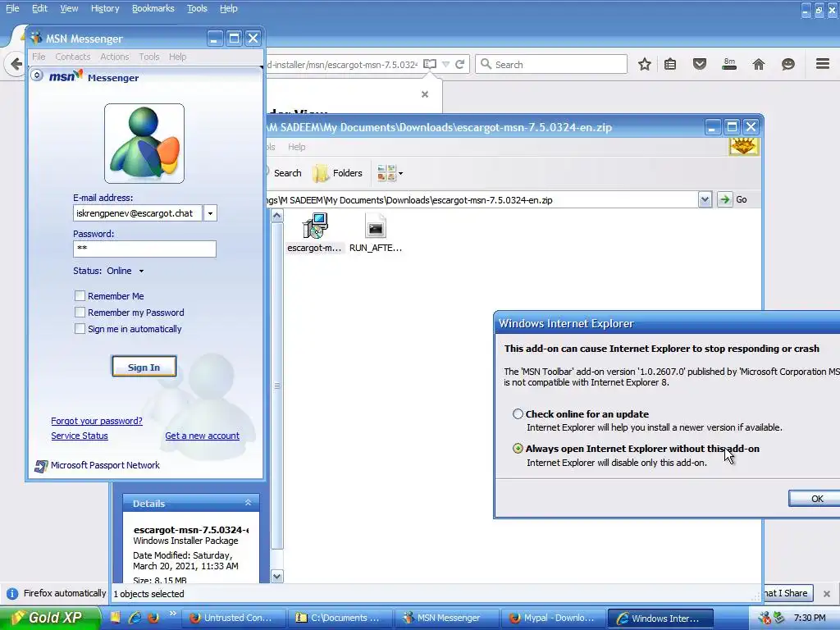The height and width of the screenshot is (630, 840).
Task: Reload page with Firefox refresh icon
Action: (x=459, y=64)
